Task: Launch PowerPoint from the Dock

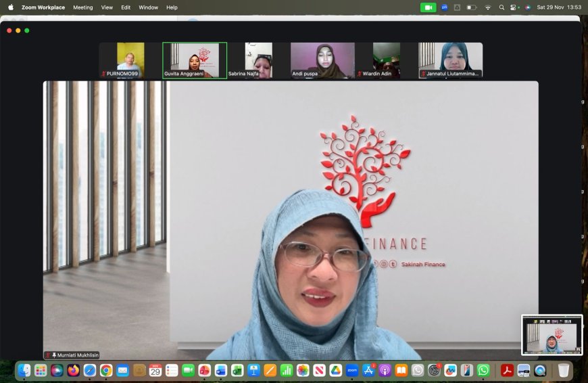Action: click(204, 371)
